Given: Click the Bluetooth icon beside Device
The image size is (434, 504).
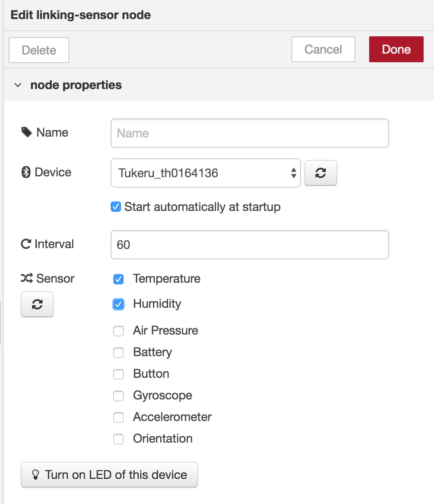Looking at the screenshot, I should coord(26,172).
